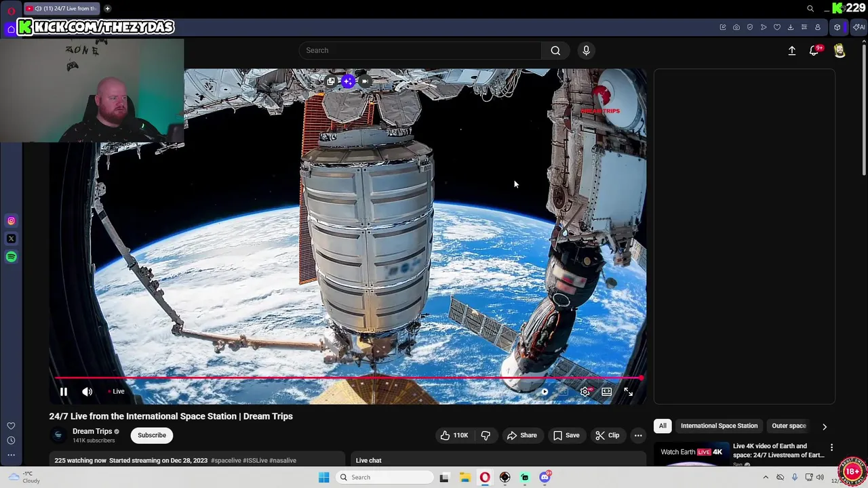Show more filter chips with right chevron

(x=825, y=426)
